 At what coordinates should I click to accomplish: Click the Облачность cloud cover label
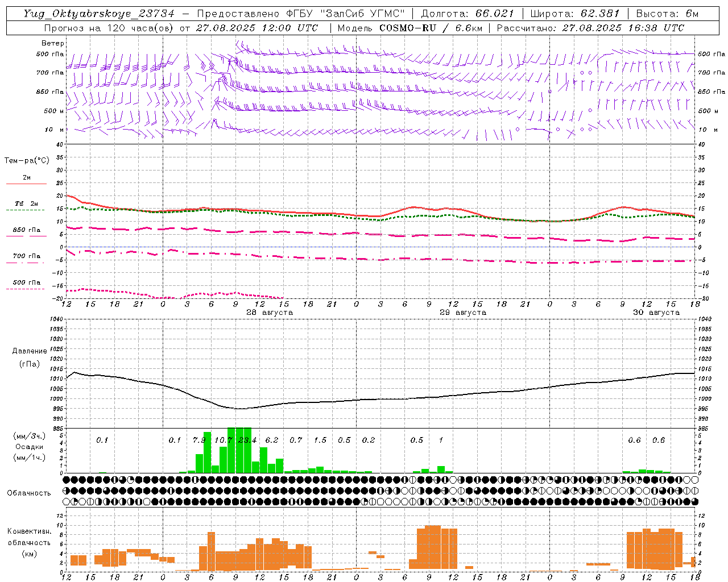click(x=29, y=493)
